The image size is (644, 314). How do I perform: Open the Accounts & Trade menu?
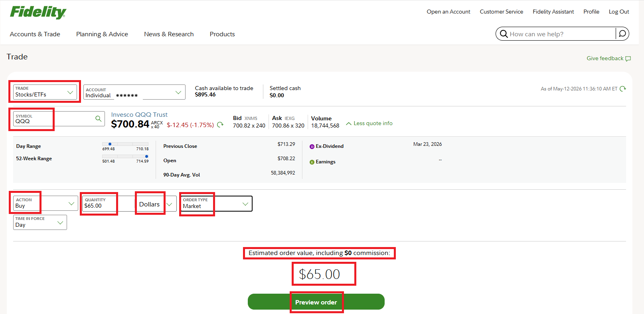tap(35, 34)
